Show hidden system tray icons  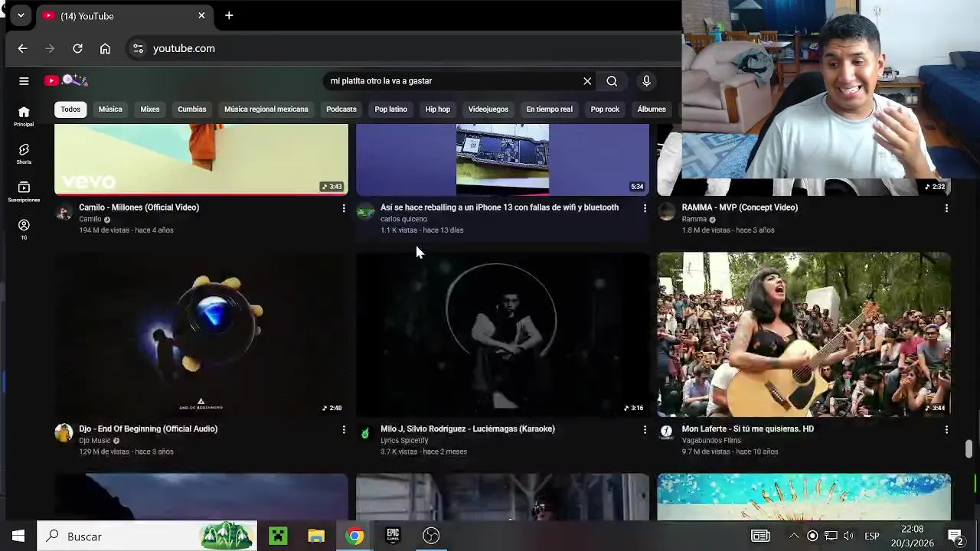[794, 536]
